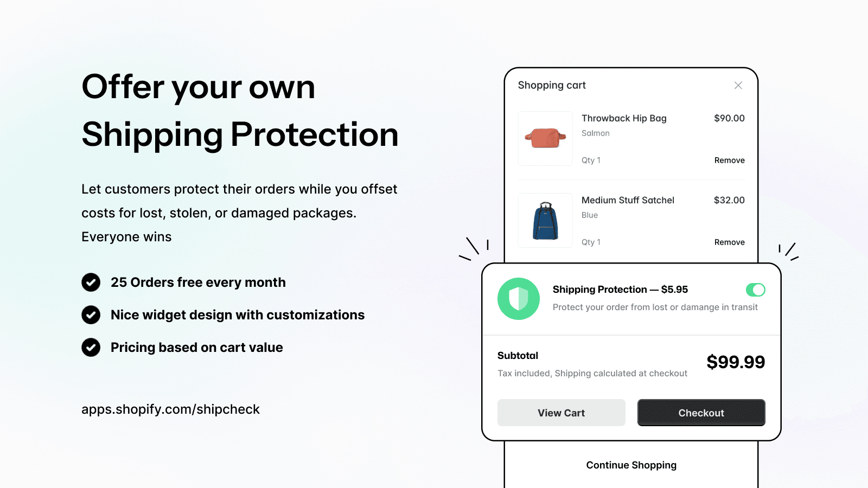Click the checkmark beside Nice widget design
The image size is (868, 488).
click(x=91, y=315)
